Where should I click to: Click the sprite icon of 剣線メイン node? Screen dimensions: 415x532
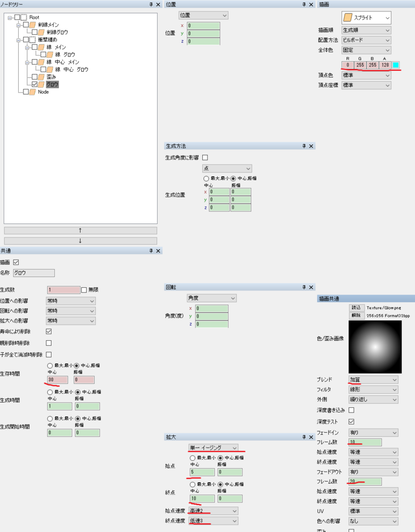tap(33, 25)
